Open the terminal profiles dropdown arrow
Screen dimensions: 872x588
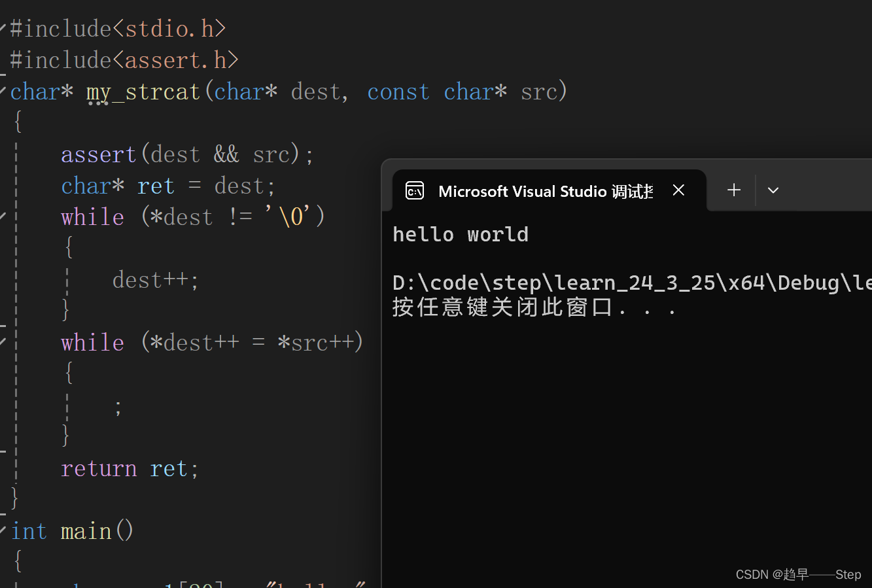point(773,190)
